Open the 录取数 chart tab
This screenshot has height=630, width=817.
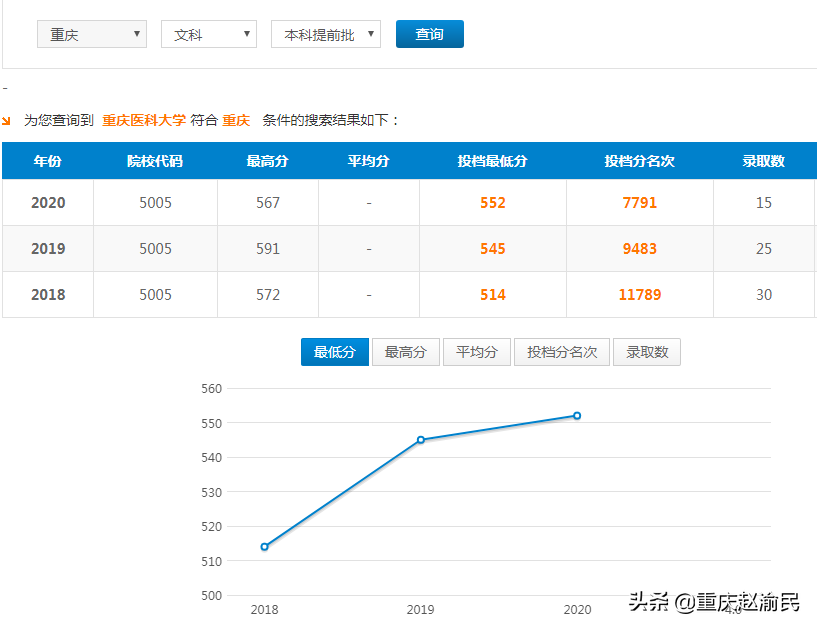click(x=646, y=352)
